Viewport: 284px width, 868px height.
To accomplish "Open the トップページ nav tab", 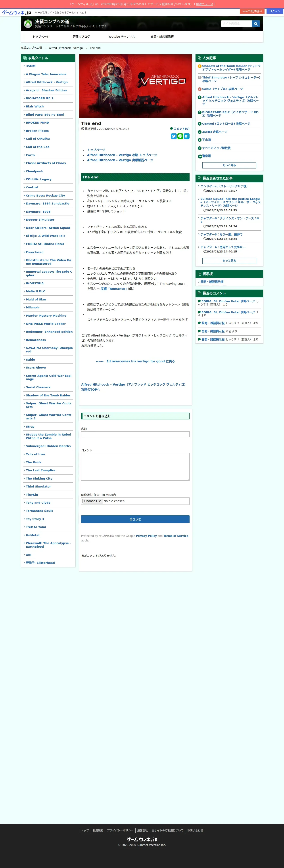I will click(41, 37).
